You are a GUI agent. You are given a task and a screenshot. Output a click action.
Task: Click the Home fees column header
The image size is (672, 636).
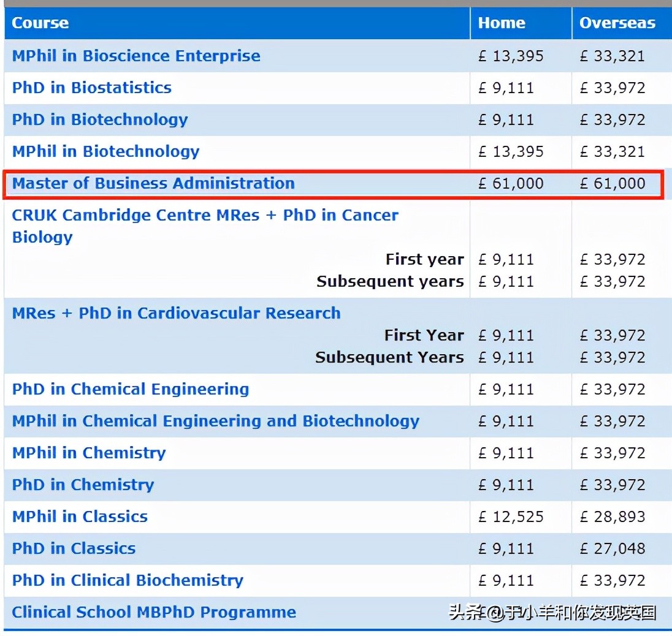[x=501, y=23]
